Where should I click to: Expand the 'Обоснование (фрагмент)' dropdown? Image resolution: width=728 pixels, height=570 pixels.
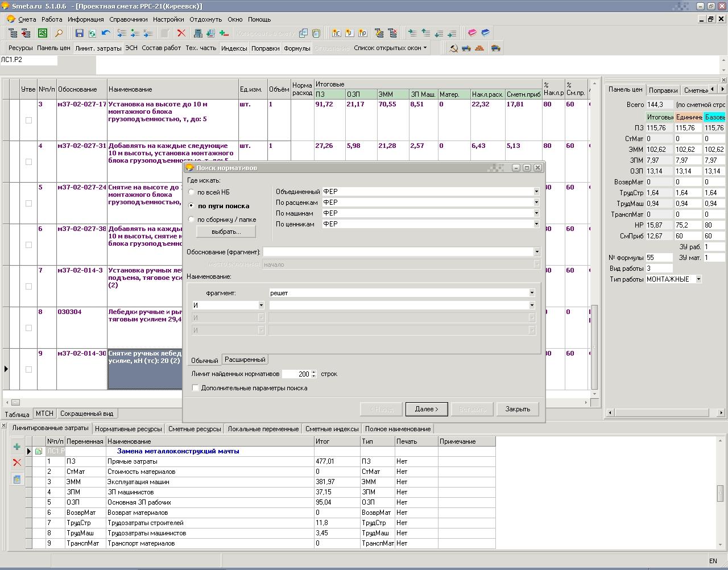coord(536,252)
